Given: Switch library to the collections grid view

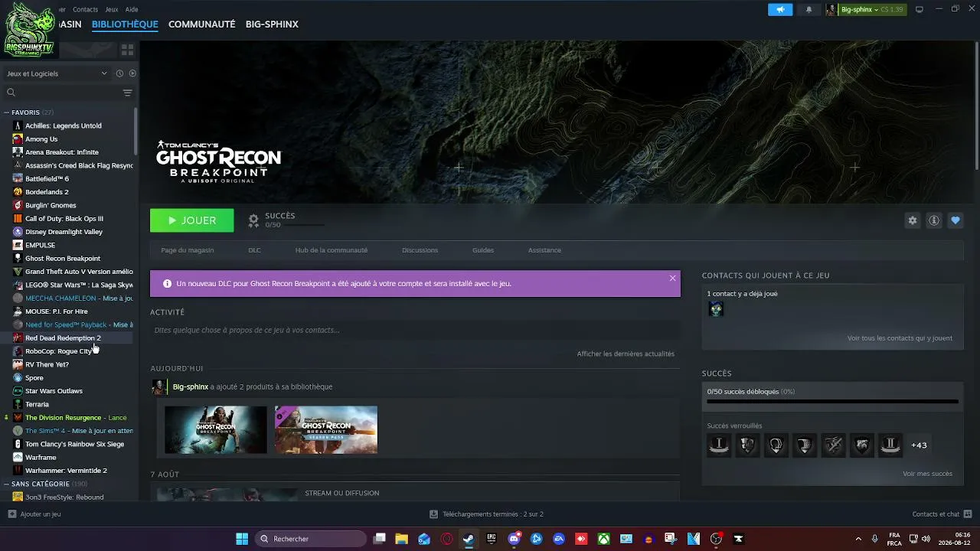Looking at the screenshot, I should pos(127,50).
